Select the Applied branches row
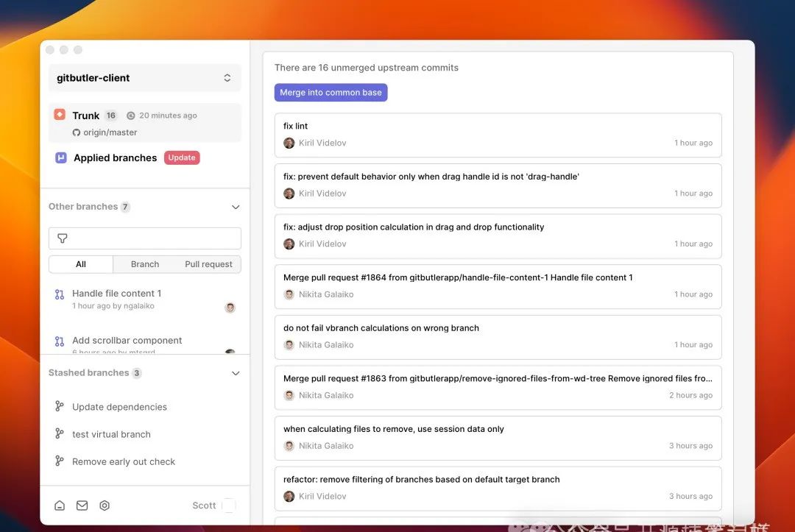The image size is (795, 532). point(144,157)
